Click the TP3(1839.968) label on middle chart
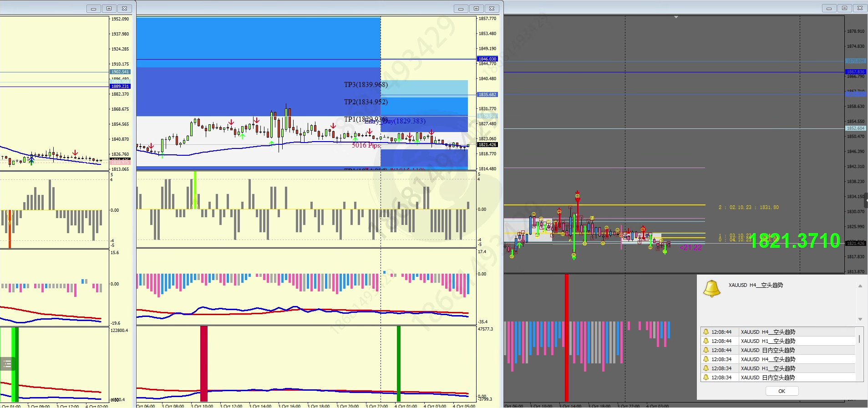Screen dimensions: 868x408 tap(366, 85)
